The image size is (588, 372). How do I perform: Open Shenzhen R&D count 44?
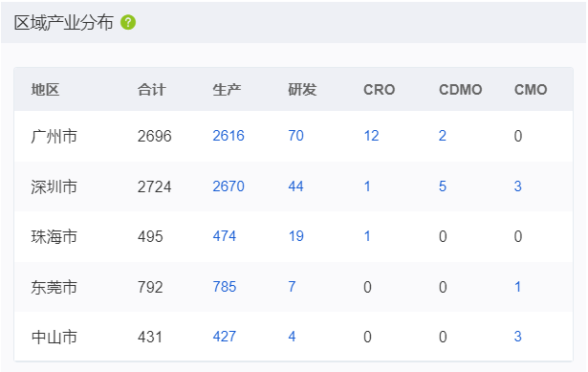[295, 186]
